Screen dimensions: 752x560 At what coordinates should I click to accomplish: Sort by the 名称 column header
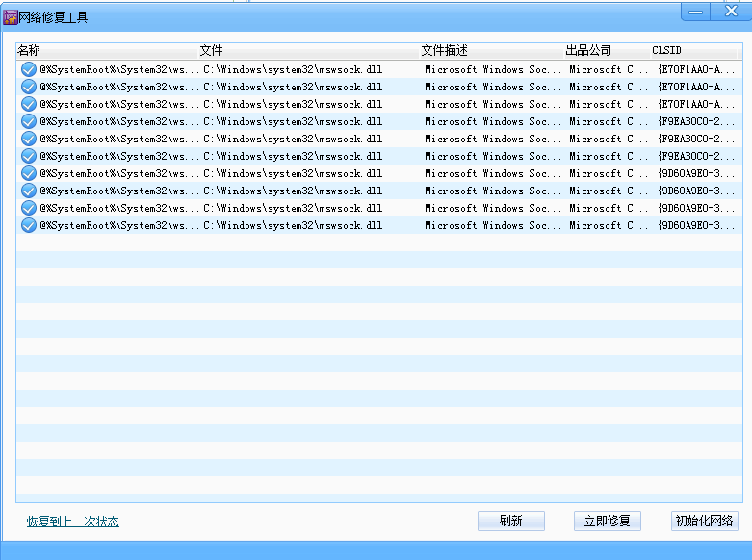[x=108, y=50]
